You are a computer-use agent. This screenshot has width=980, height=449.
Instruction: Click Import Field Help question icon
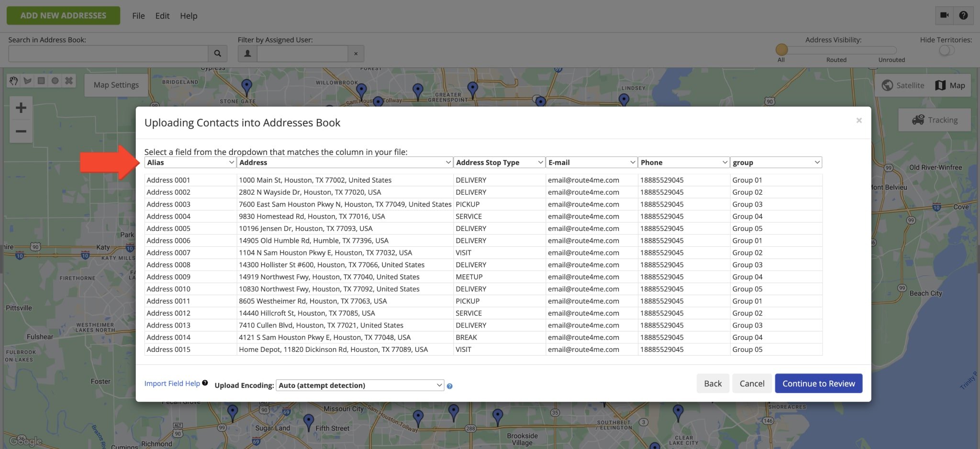tap(205, 383)
